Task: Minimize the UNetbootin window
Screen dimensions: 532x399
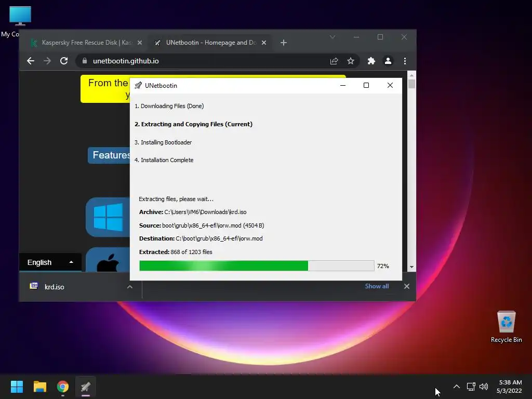Action: [x=343, y=86]
